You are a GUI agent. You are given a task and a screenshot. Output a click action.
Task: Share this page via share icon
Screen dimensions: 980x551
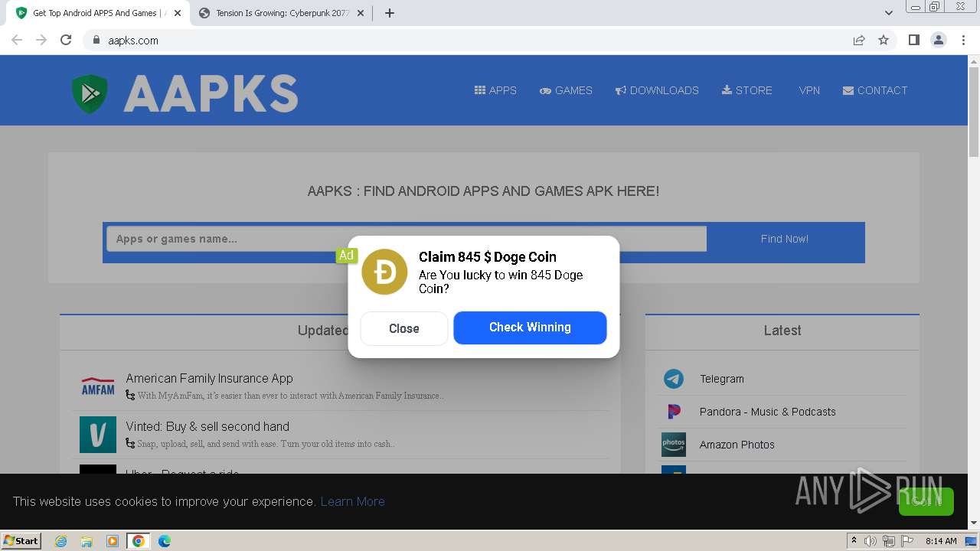coord(859,40)
